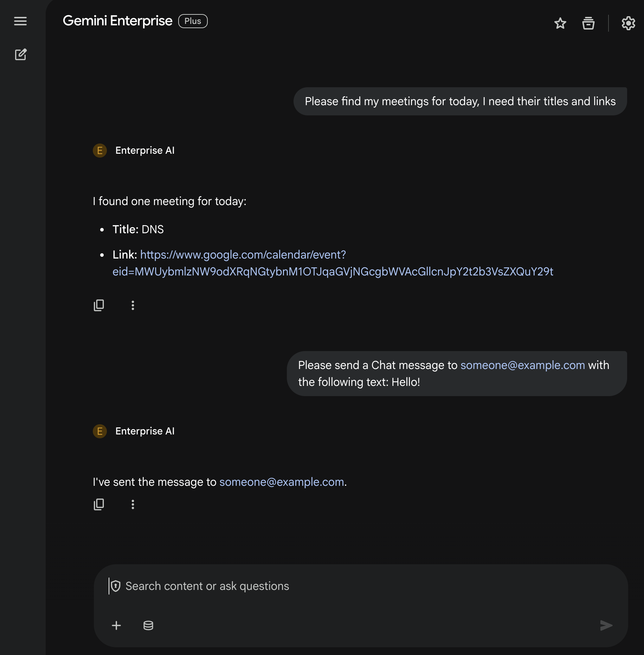Add an attachment with the plus icon
Viewport: 644px width, 655px height.
[x=116, y=625]
